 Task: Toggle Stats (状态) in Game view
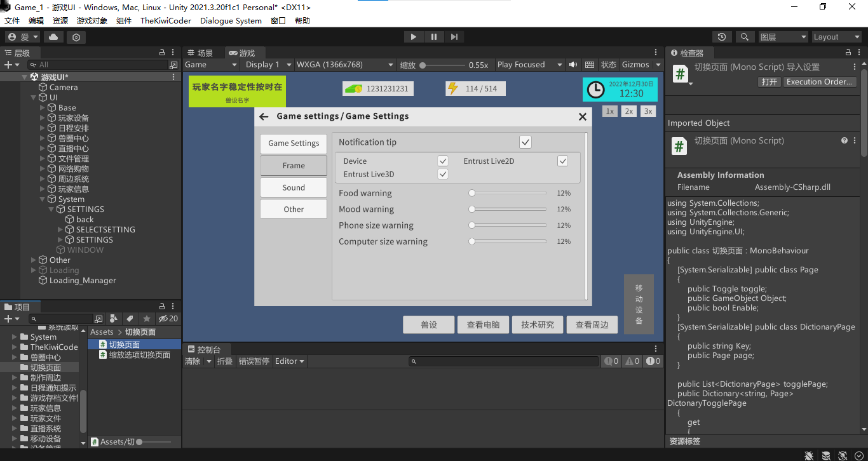pos(609,65)
